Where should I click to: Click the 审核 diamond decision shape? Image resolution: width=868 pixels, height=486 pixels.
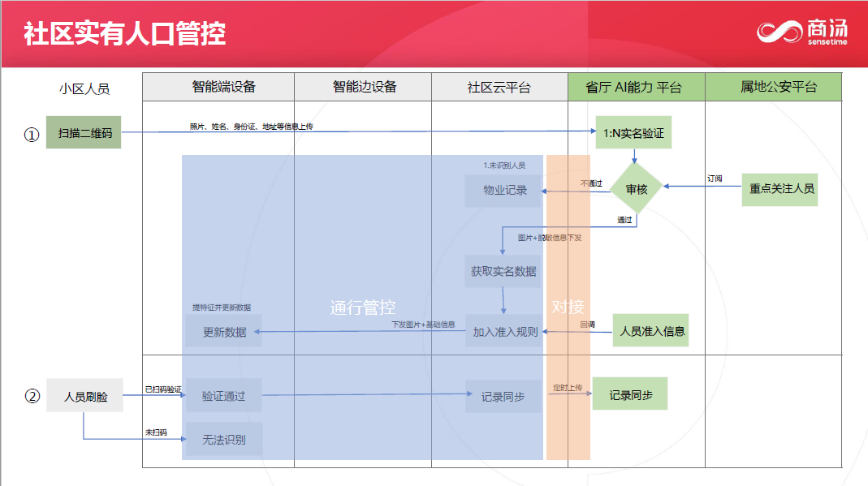[x=637, y=189]
